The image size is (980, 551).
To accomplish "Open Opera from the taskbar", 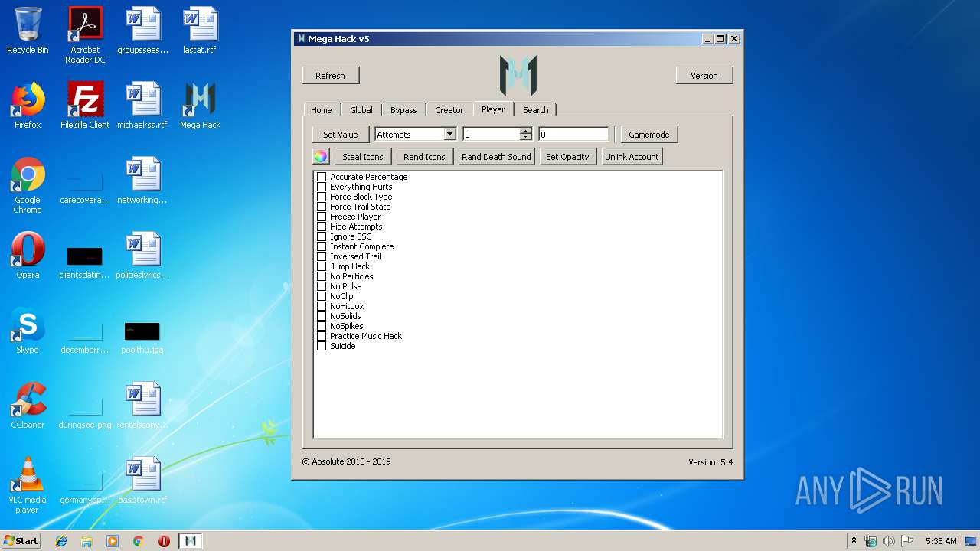I will pos(164,541).
